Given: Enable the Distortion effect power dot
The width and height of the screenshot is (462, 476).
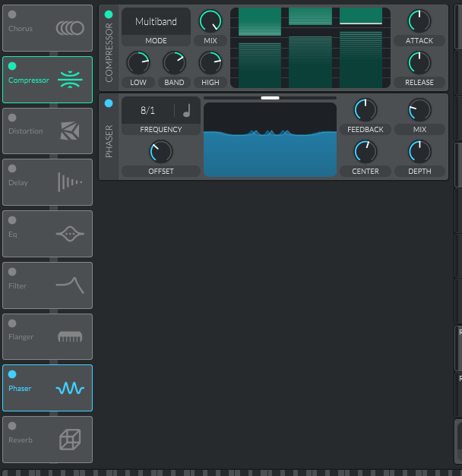Looking at the screenshot, I should tap(12, 118).
